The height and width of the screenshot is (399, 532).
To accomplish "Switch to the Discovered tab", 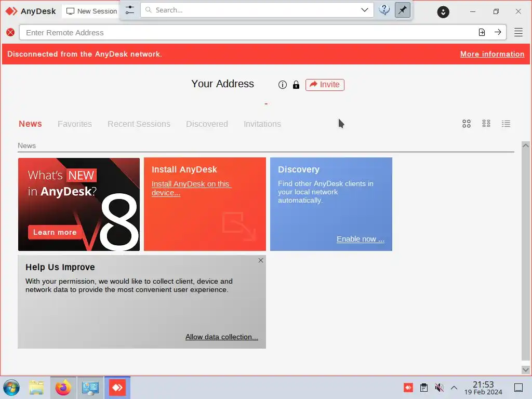I will pyautogui.click(x=207, y=124).
